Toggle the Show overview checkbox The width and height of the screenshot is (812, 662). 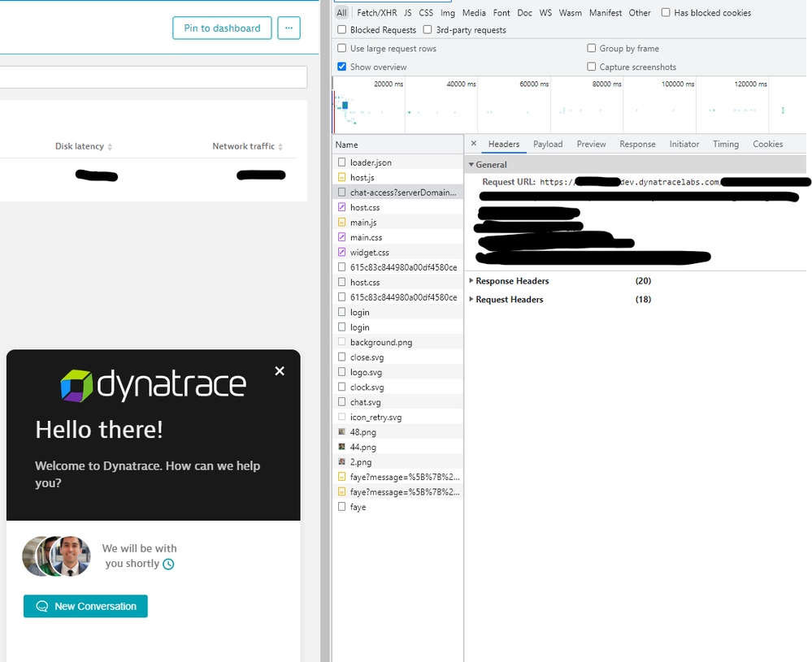coord(342,67)
